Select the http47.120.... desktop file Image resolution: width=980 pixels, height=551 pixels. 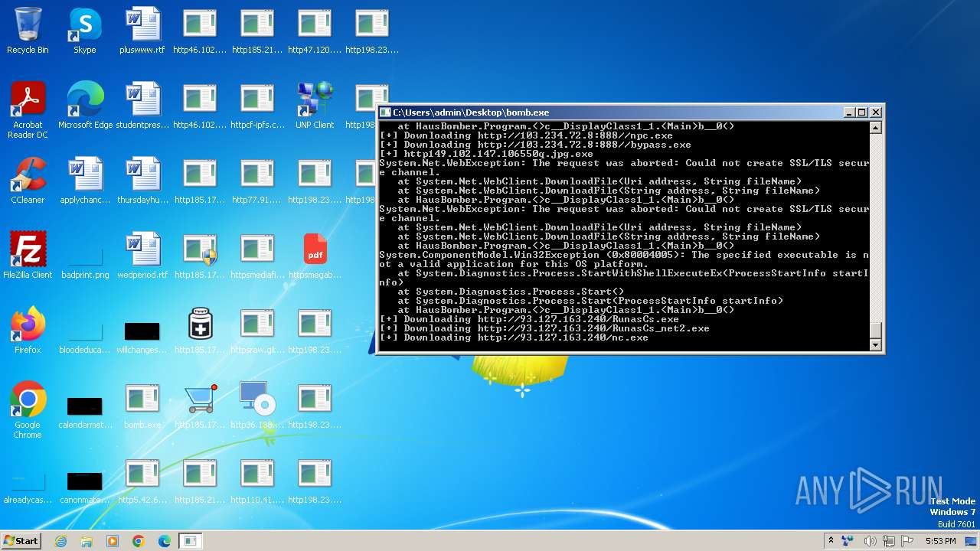[315, 31]
